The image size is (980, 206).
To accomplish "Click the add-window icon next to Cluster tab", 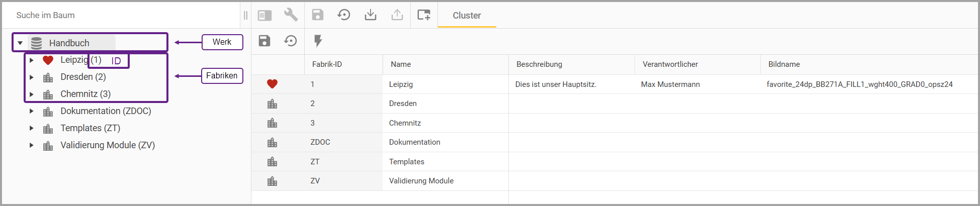I will pyautogui.click(x=424, y=15).
